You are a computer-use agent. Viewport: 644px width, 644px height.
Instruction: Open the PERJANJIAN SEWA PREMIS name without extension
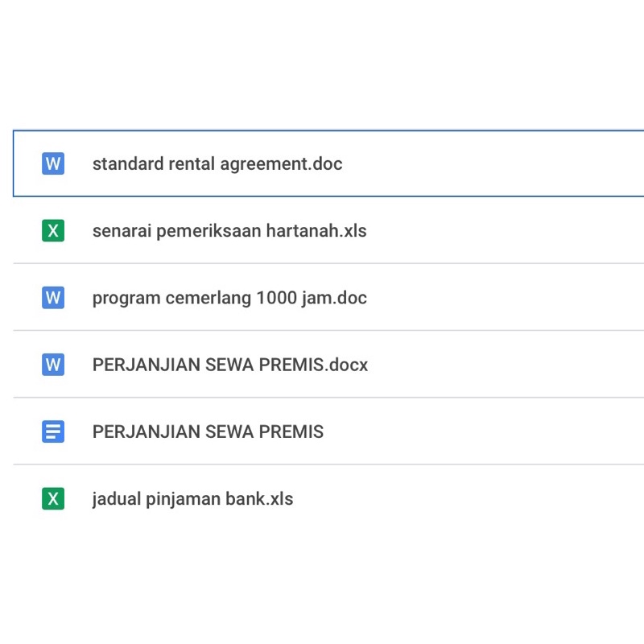(x=208, y=431)
